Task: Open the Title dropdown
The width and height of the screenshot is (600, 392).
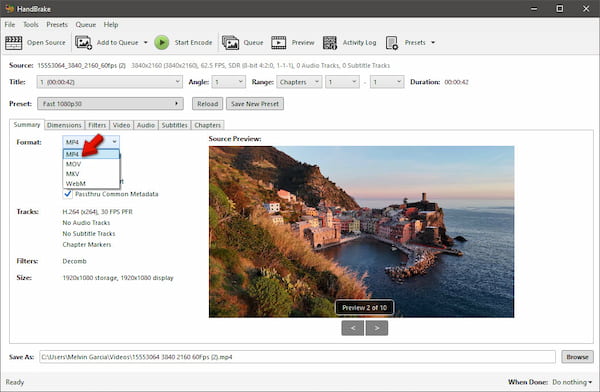Action: coord(109,82)
